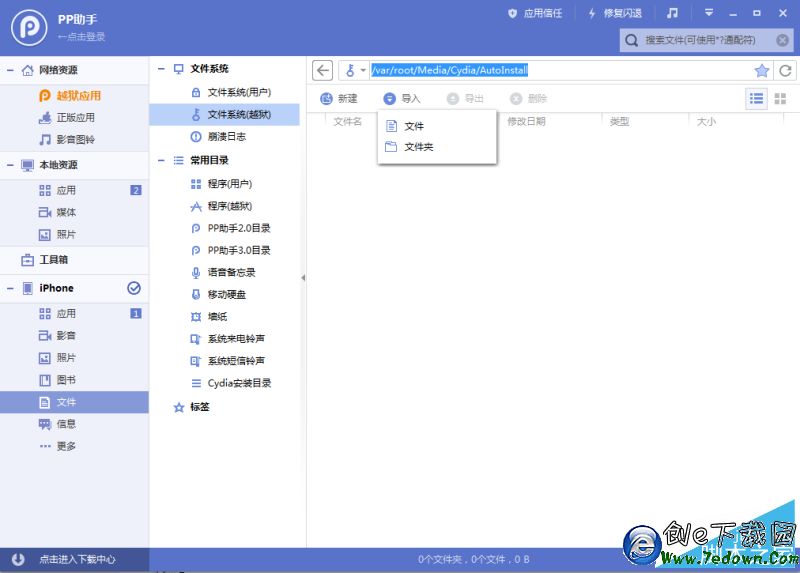Switch to grid thumbnail view mode
This screenshot has height=573, width=800.
tap(780, 98)
